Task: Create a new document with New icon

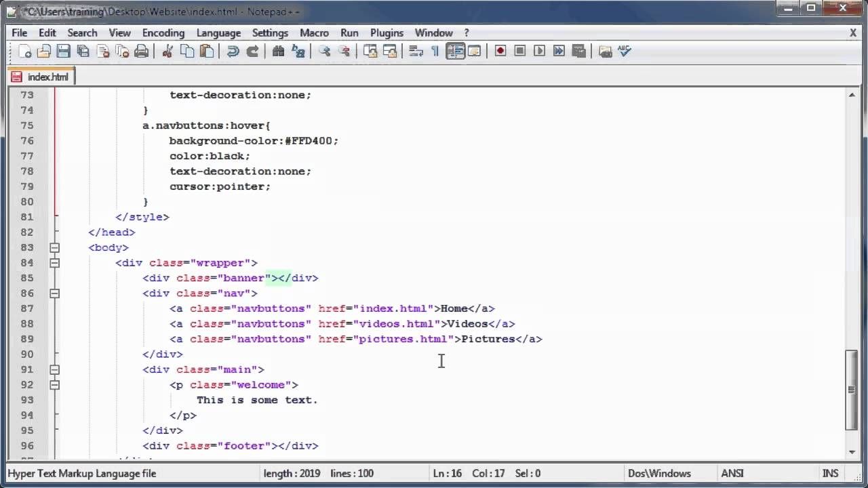Action: tap(25, 52)
